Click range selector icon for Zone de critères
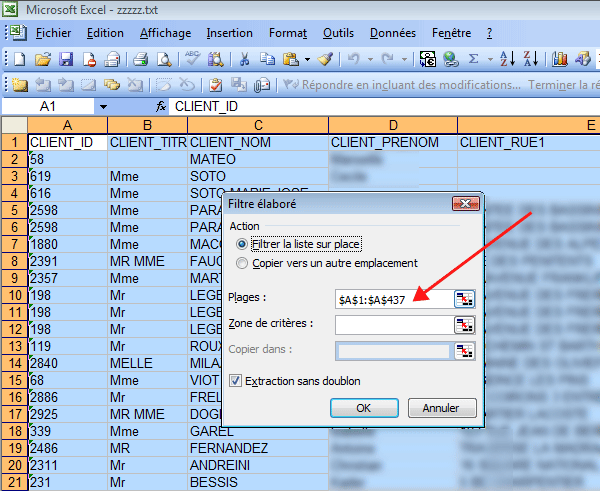This screenshot has height=491, width=600. (464, 325)
